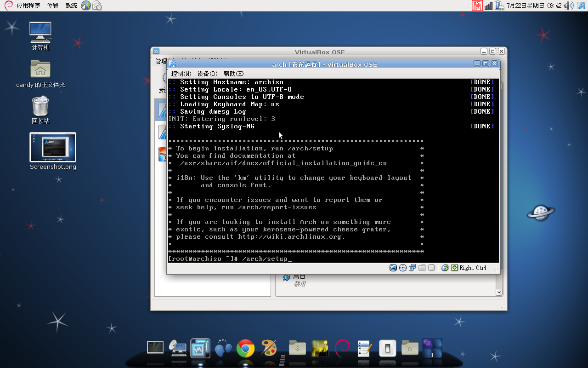This screenshot has width=588, height=368.
Task: Open the yellow picture thumbnail in dock
Action: click(320, 348)
